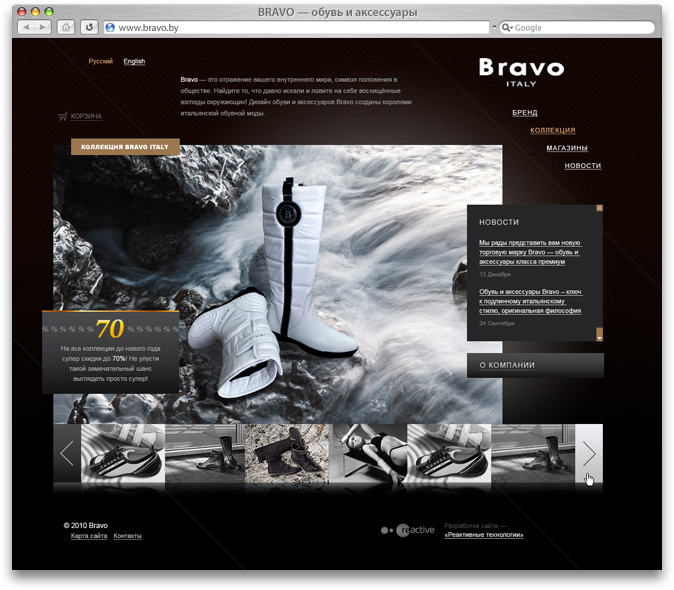Select the reclining model thumbnail
Screen dimensions: 674x590
click(368, 453)
